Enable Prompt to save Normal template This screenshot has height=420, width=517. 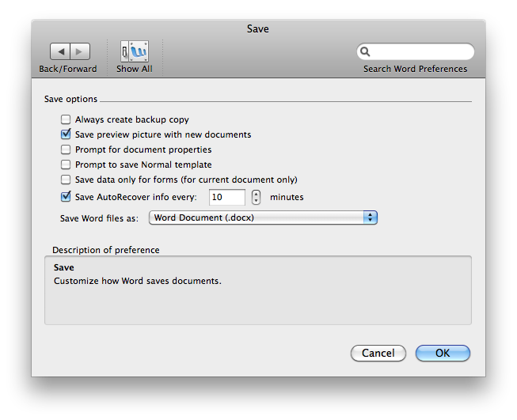pyautogui.click(x=66, y=165)
